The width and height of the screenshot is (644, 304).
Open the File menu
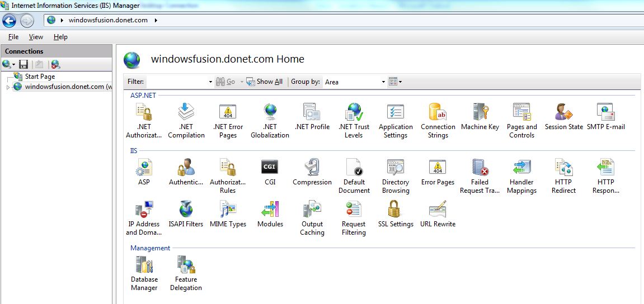[13, 37]
